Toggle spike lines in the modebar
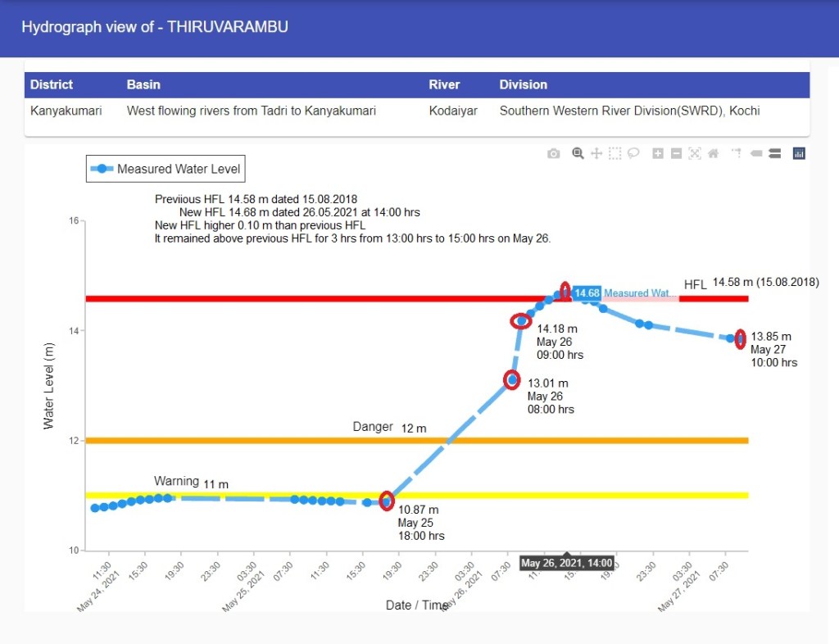Screen dimensions: 839x644 click(737, 153)
